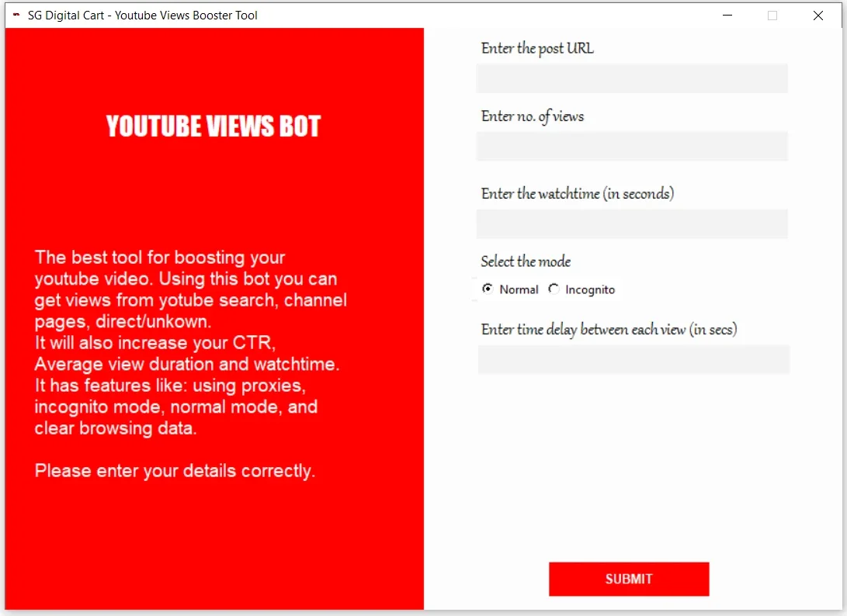
Task: Click the 'Enter the post URL' label
Action: tap(537, 49)
